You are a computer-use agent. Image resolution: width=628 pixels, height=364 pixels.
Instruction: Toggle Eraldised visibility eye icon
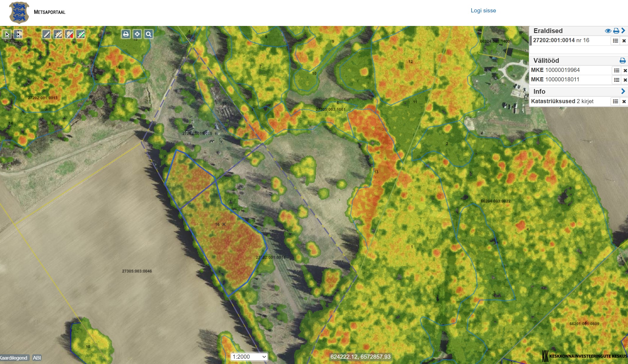coord(608,31)
